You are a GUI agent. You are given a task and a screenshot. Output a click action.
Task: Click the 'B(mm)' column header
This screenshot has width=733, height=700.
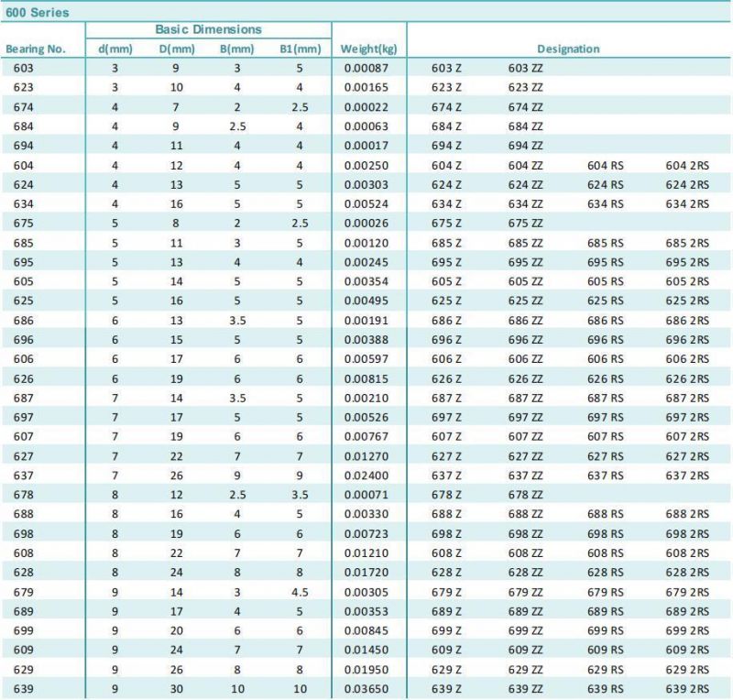[x=237, y=49]
